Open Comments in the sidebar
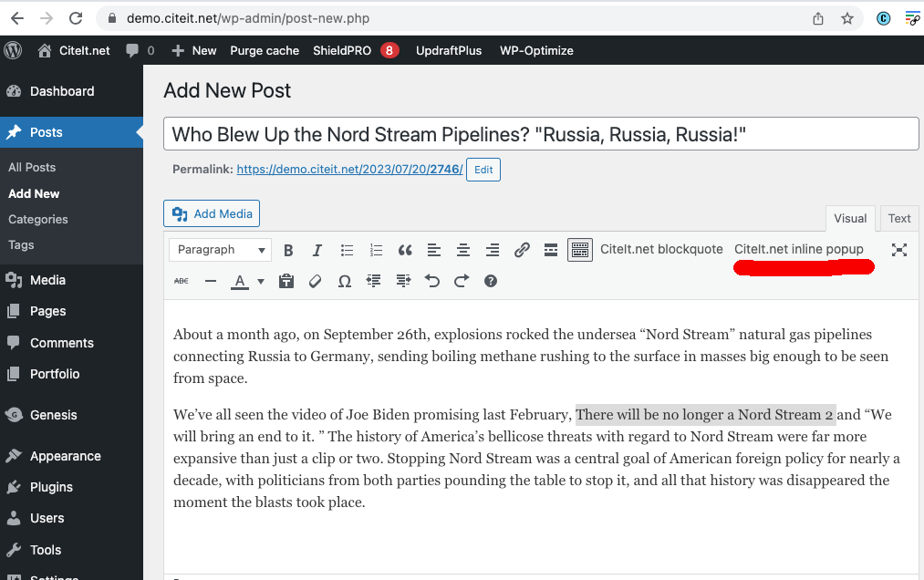Viewport: 924px width, 580px height. point(71,343)
